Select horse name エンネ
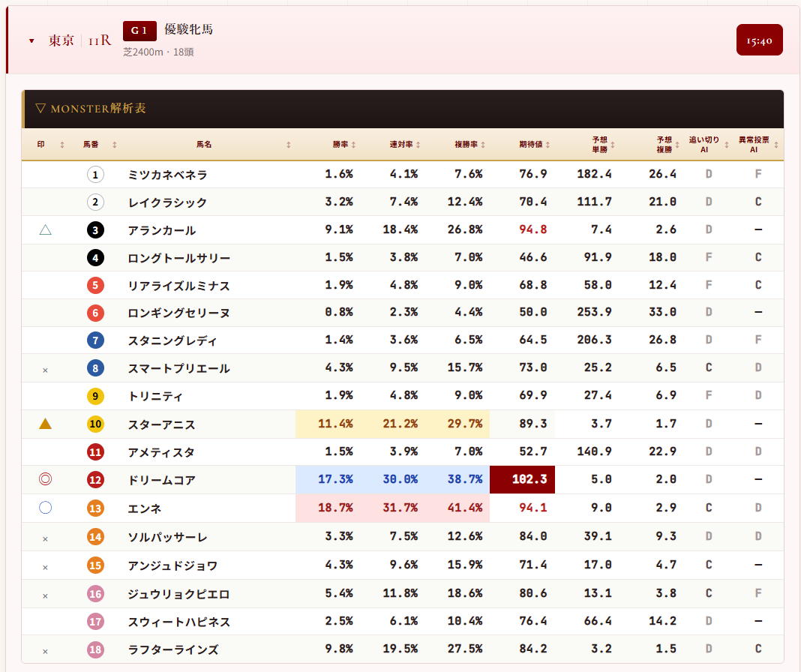 pos(145,509)
